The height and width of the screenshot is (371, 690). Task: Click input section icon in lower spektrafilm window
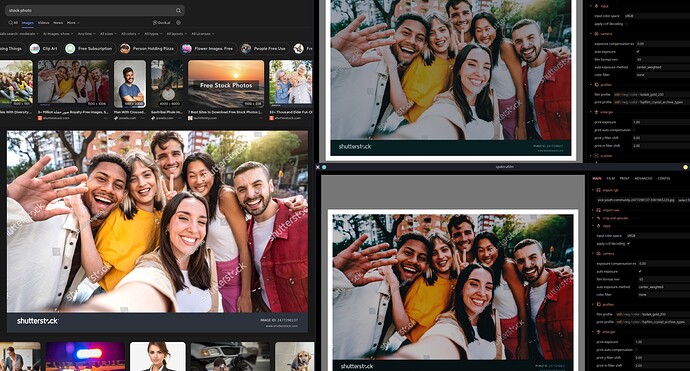[598, 226]
